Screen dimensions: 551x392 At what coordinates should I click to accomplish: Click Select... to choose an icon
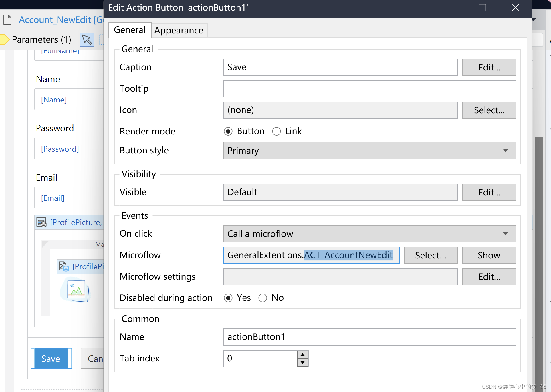[x=489, y=110]
